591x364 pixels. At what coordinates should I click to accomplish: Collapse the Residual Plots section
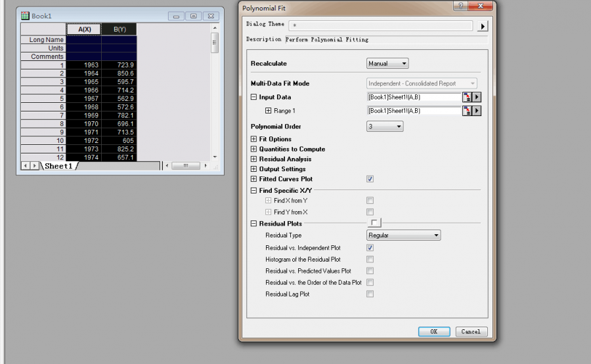(x=253, y=223)
